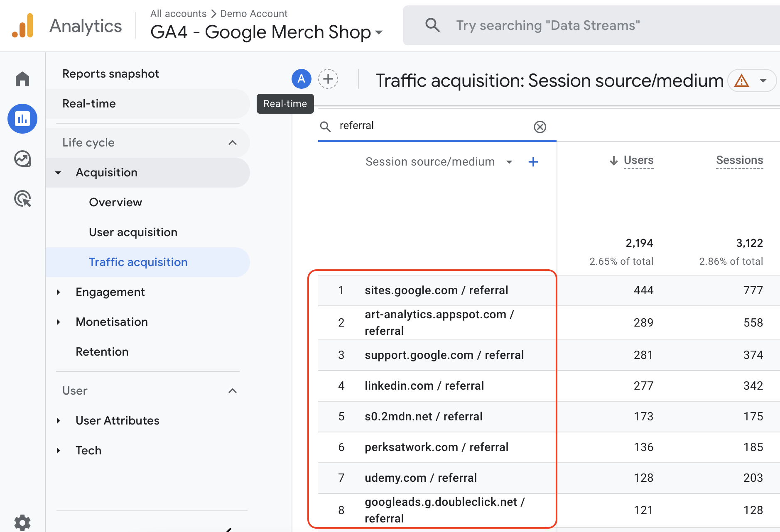The image size is (780, 532).
Task: Click the '2.65% of total' label
Action: [x=621, y=261]
